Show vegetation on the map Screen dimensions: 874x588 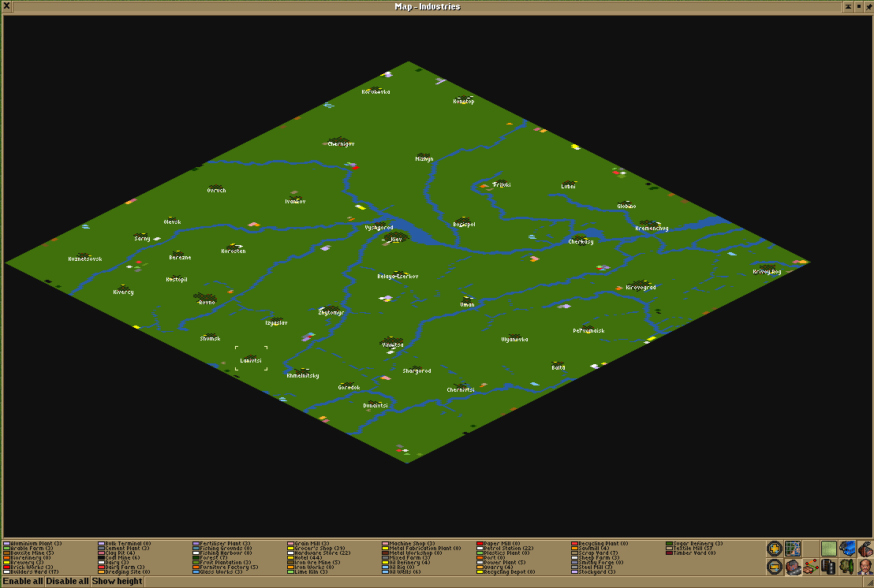point(847,567)
